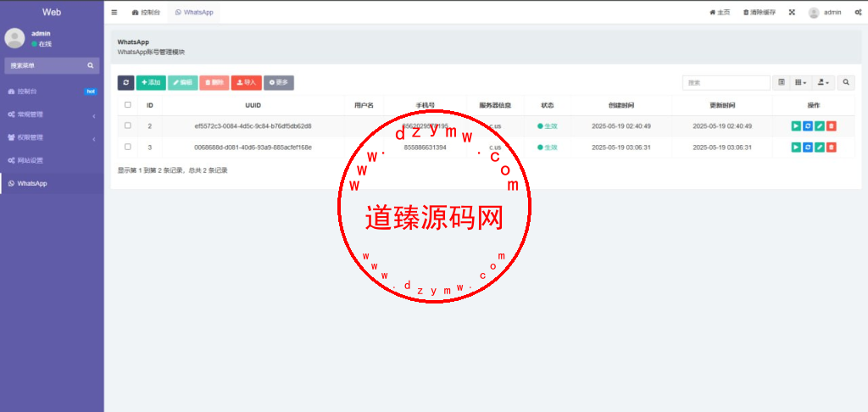The image size is (868, 412).
Task: Switch to the 控制台 tab
Action: (146, 12)
